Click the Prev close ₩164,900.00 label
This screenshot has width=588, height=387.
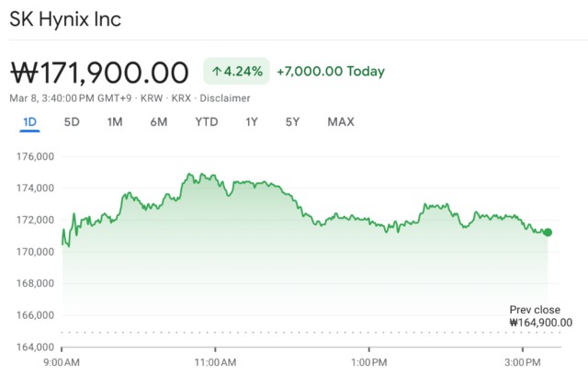pos(540,316)
